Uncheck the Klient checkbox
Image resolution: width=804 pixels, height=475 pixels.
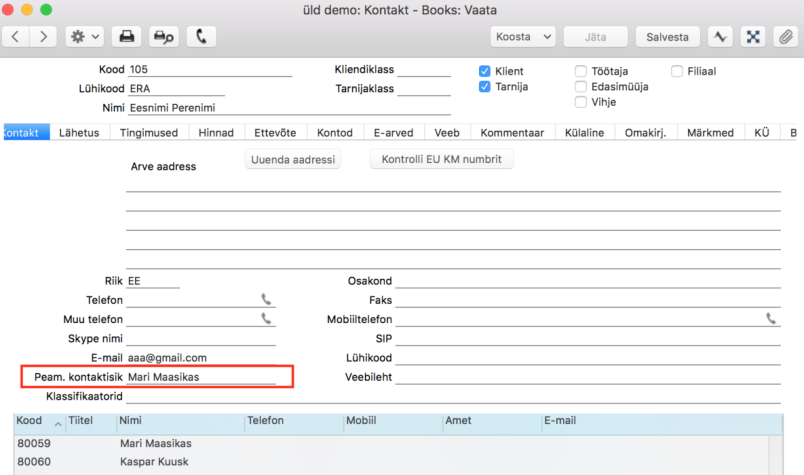click(485, 71)
